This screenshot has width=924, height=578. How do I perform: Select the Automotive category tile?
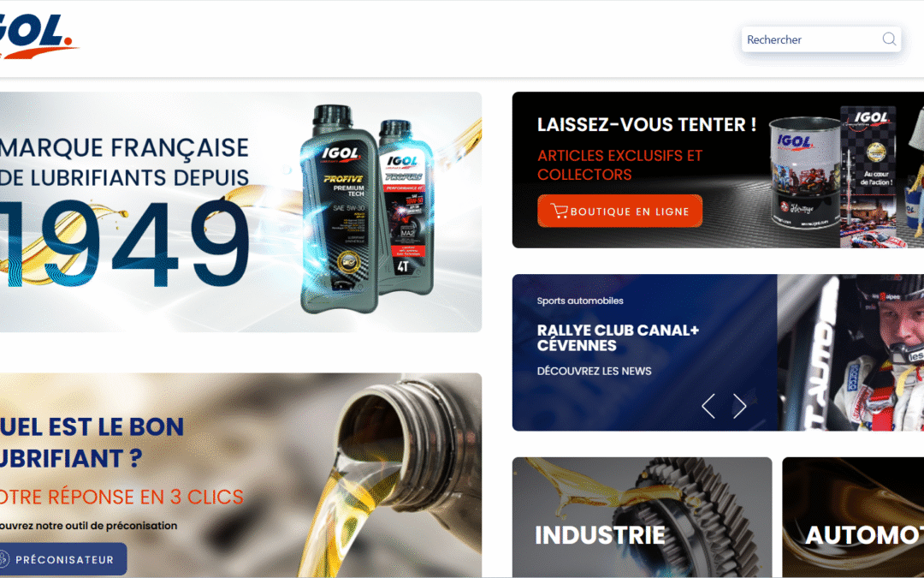[853, 517]
